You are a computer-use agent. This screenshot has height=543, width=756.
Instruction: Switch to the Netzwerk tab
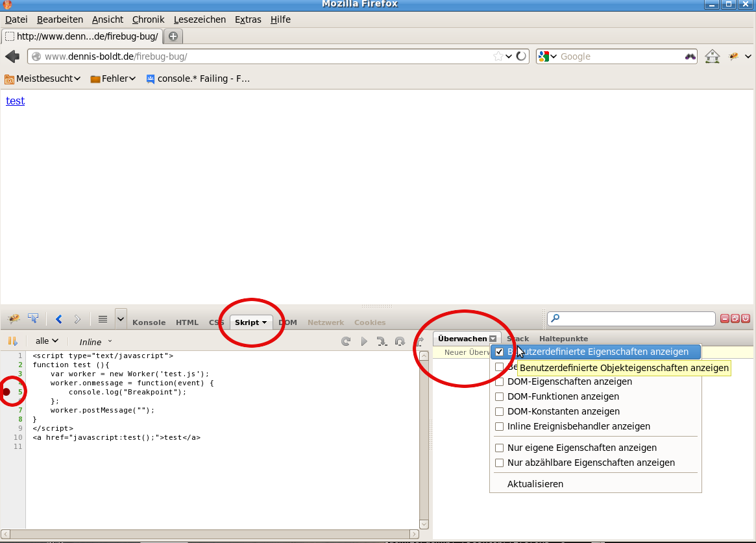[326, 322]
